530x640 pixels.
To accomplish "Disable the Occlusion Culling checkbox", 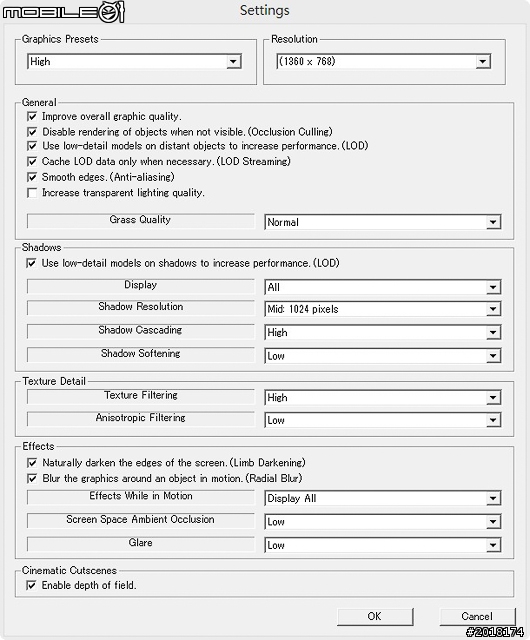I will (x=32, y=132).
